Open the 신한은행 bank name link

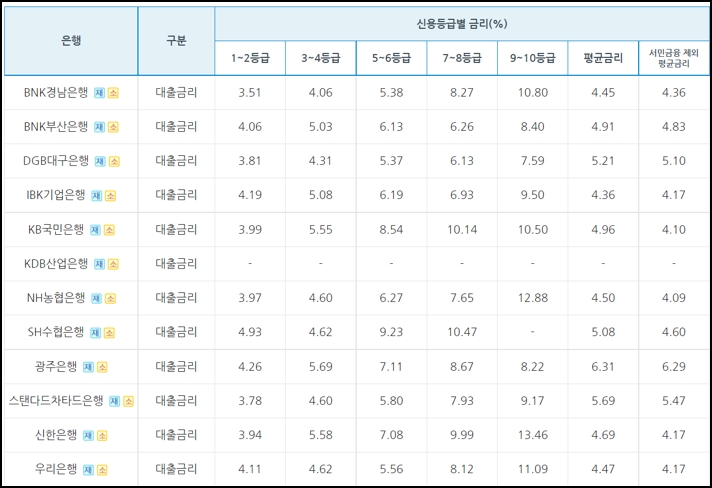tap(62, 435)
